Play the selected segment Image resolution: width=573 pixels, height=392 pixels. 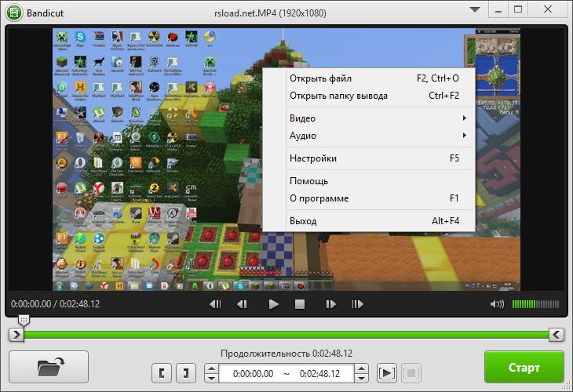[x=387, y=373]
